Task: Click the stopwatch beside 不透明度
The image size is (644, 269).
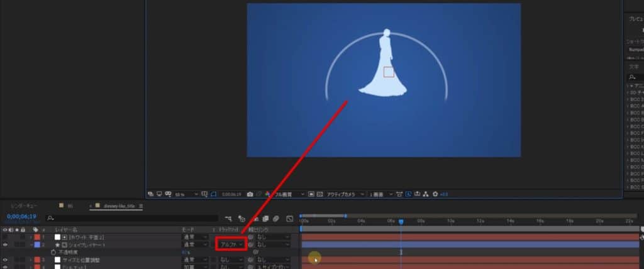Action: click(53, 252)
